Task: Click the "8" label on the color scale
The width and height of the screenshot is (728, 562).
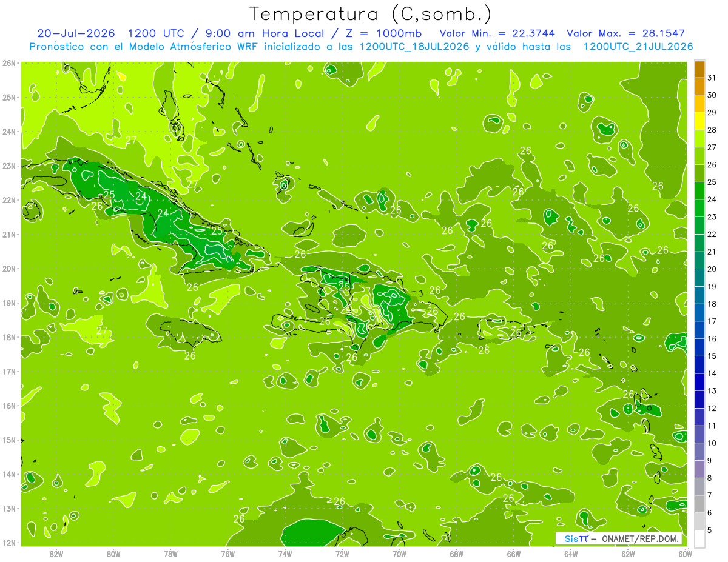Action: (x=710, y=478)
